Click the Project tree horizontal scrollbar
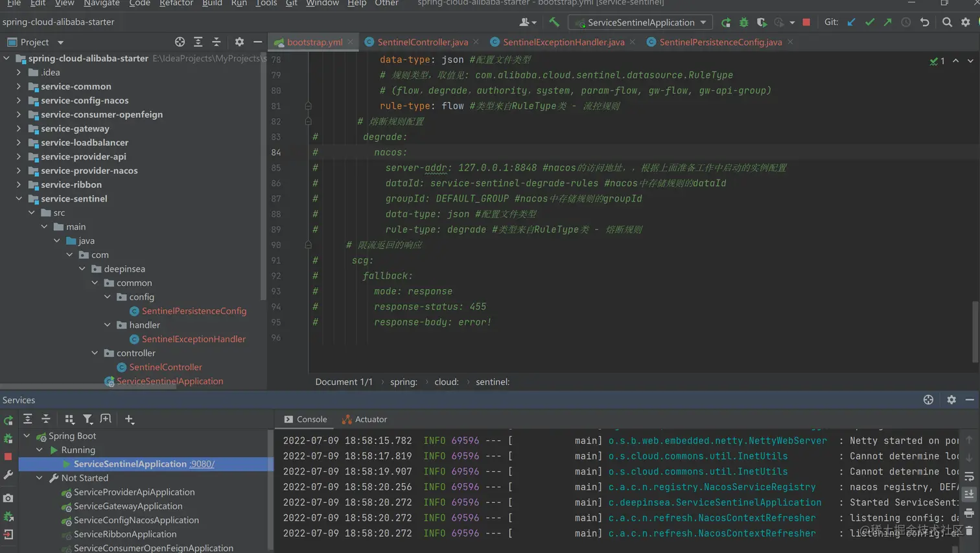Image resolution: width=980 pixels, height=553 pixels. click(88, 387)
